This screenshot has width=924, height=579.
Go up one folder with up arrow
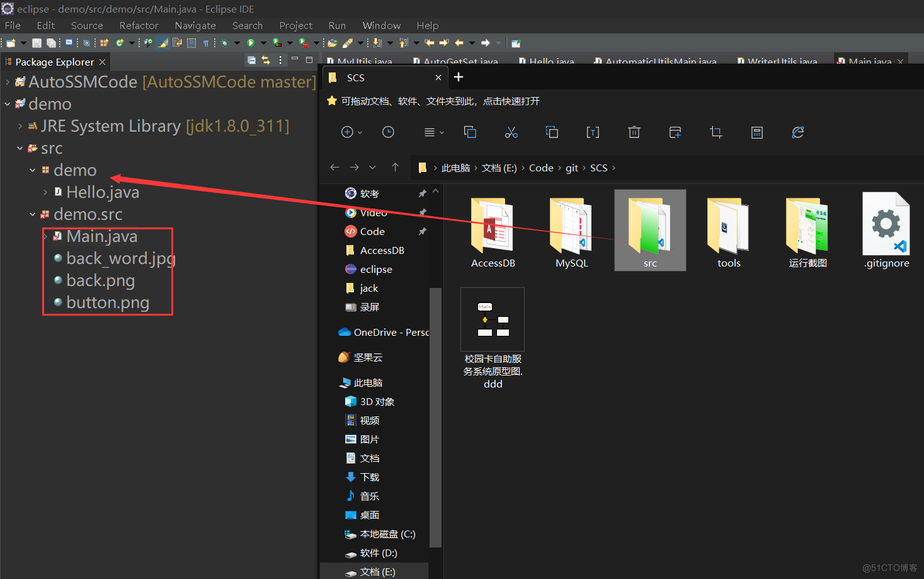tap(395, 167)
